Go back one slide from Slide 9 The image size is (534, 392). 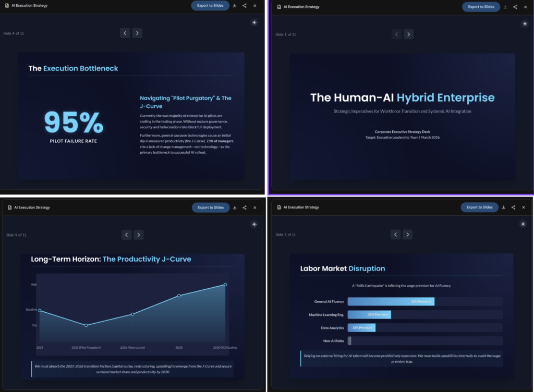pos(126,235)
